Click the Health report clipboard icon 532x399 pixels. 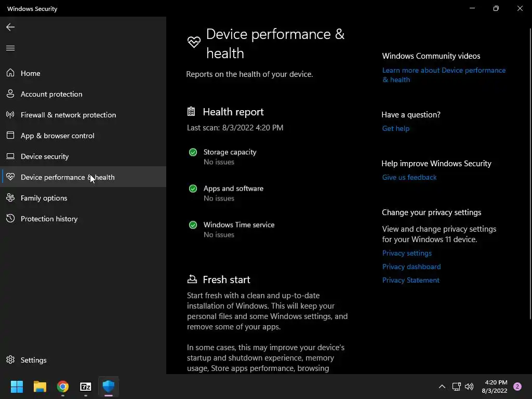coord(191,111)
